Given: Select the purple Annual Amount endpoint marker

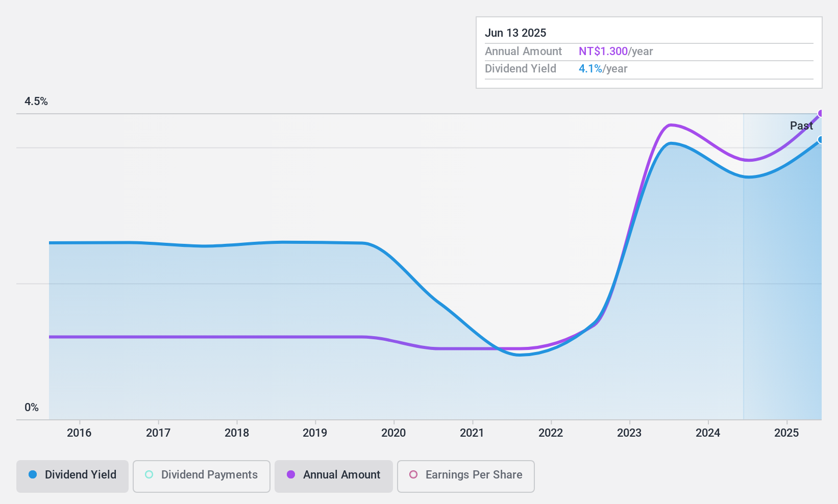Looking at the screenshot, I should click(821, 113).
